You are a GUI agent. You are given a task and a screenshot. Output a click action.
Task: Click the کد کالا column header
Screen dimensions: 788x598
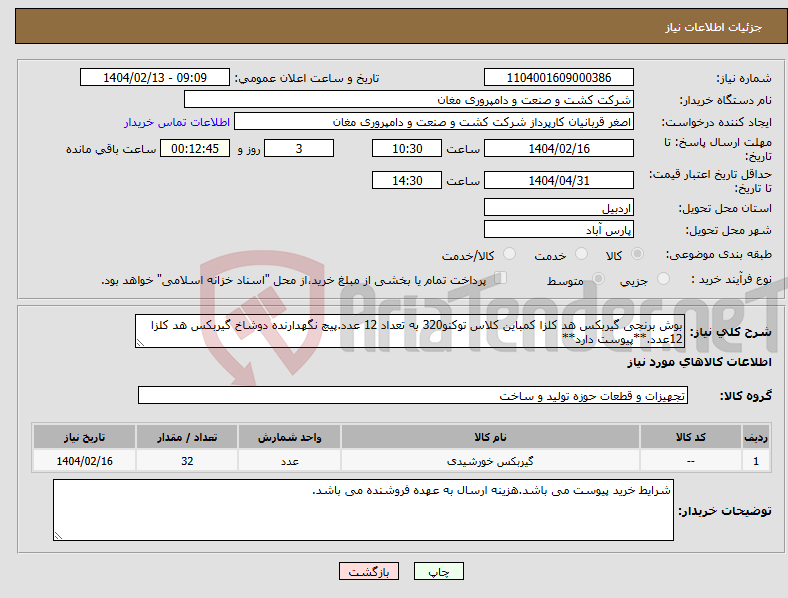point(691,437)
